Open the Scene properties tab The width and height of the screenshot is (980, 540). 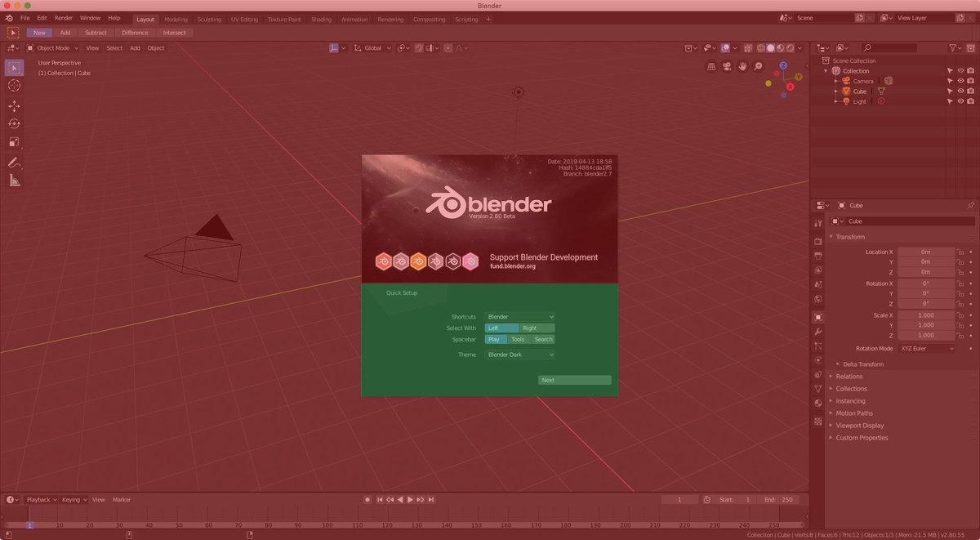coord(818,284)
